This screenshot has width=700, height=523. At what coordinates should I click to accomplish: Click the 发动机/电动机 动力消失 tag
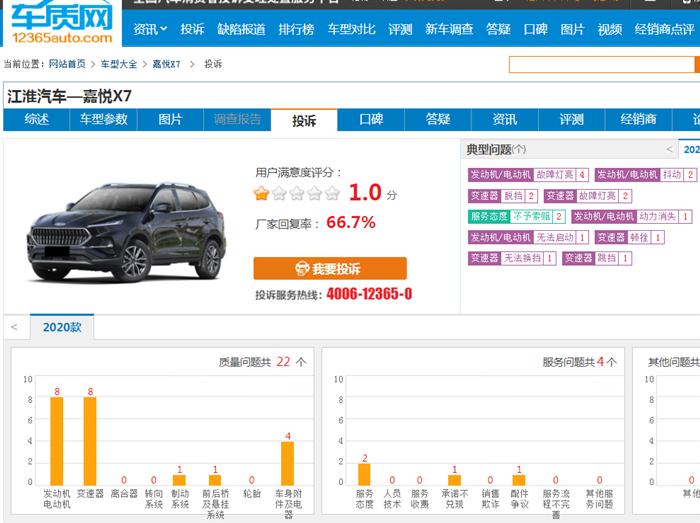click(632, 217)
